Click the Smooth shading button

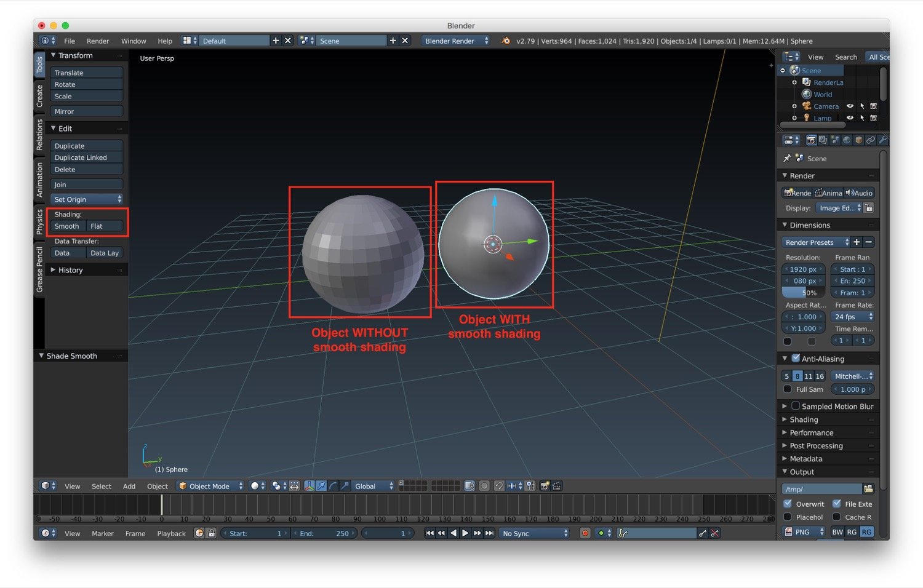click(68, 226)
